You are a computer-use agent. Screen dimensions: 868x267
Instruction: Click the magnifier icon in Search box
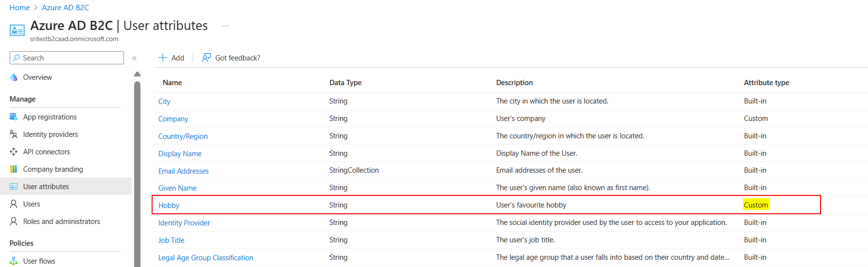coord(16,58)
